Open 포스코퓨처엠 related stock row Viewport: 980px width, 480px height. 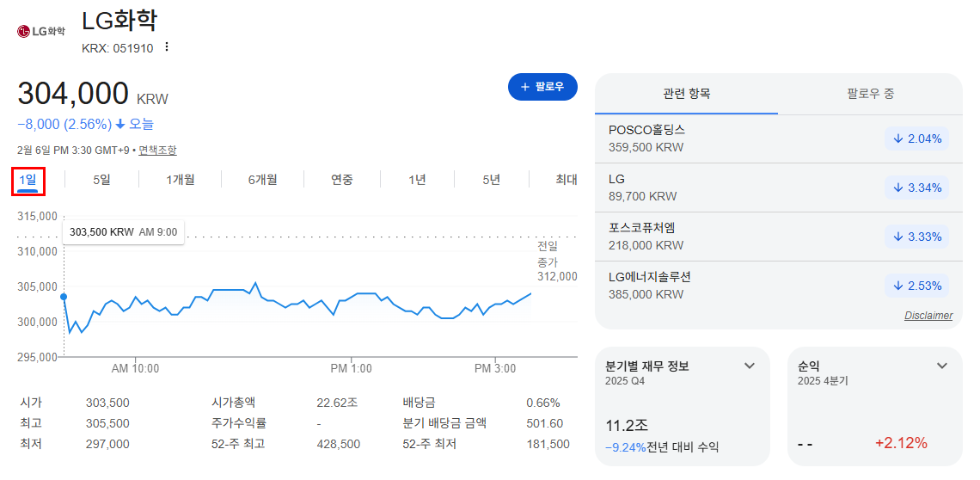(779, 237)
